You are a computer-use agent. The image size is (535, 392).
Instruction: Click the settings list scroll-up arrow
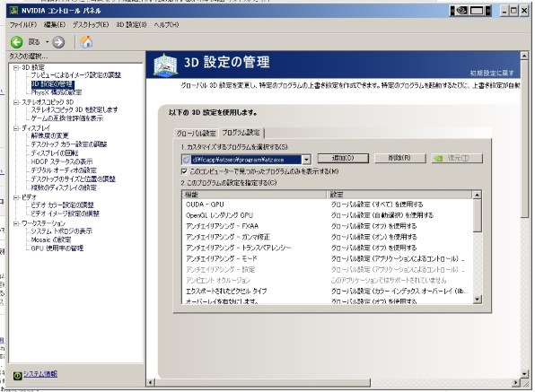pos(477,195)
